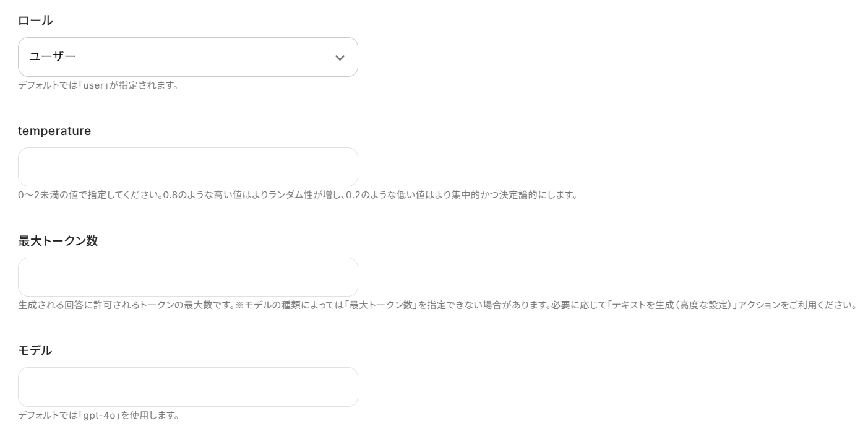Click into the 最大トークン数 input box
The image size is (868, 431).
188,277
